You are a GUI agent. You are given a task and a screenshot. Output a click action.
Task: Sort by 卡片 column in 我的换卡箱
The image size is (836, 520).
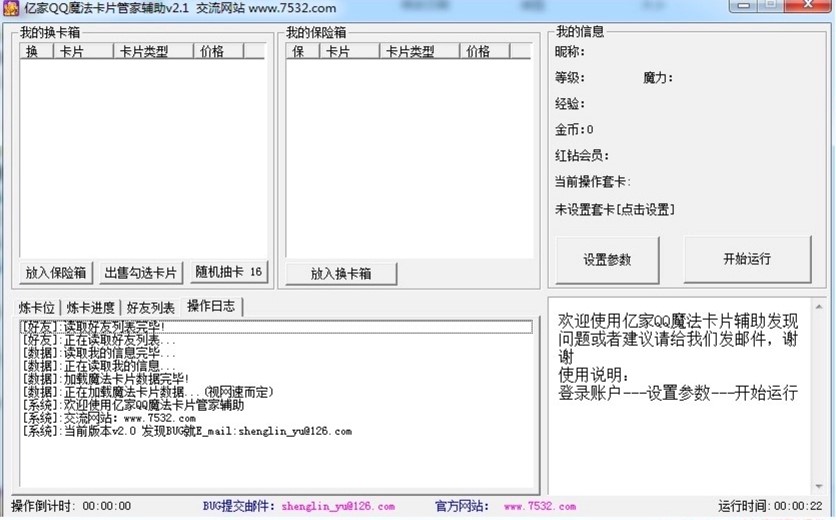tap(83, 51)
